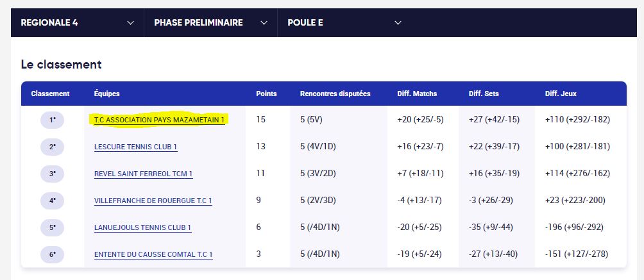Click the Équipes column header
The height and width of the screenshot is (280, 644).
tap(106, 94)
